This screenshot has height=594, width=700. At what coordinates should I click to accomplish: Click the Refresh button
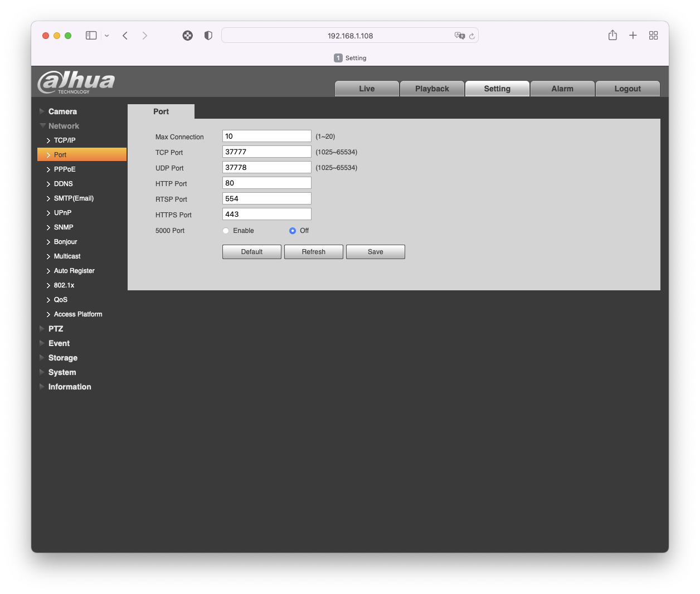pos(314,252)
